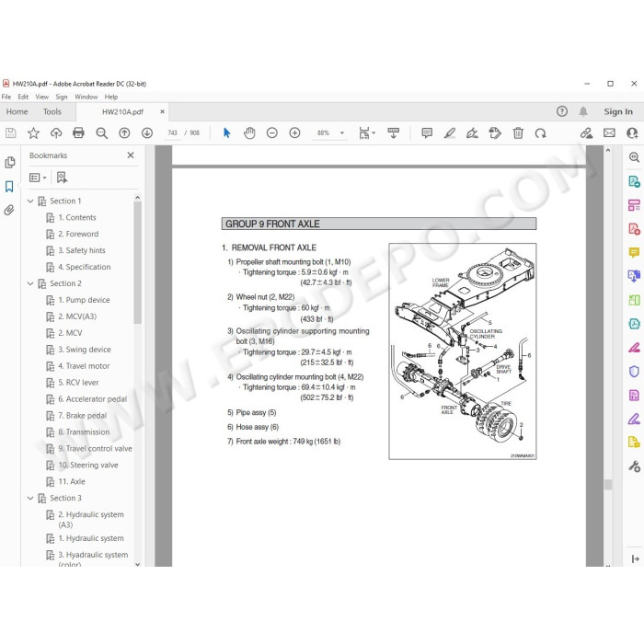Delete with the trash can icon
This screenshot has width=644, height=644.
click(518, 133)
